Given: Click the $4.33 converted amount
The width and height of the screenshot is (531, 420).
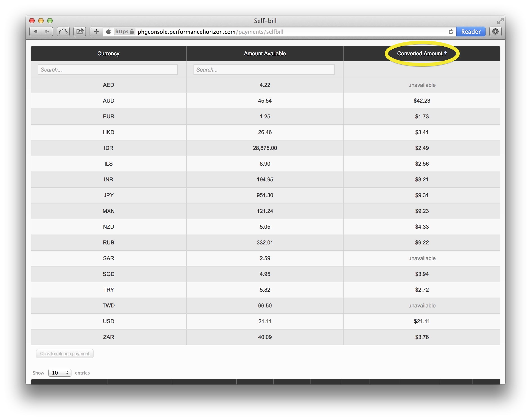Looking at the screenshot, I should click(x=422, y=227).
